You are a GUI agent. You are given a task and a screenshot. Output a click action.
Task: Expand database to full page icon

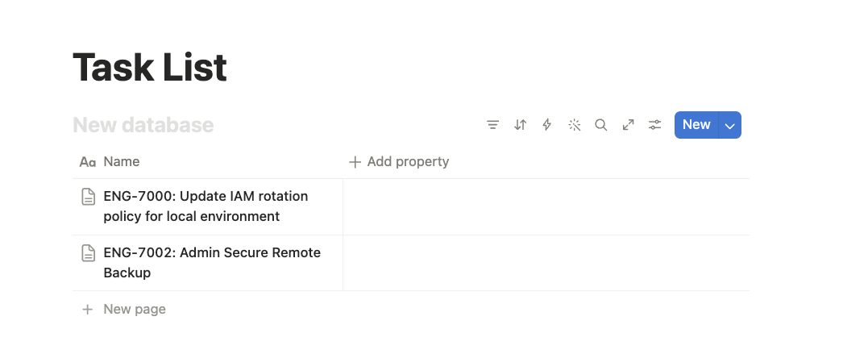(x=629, y=125)
